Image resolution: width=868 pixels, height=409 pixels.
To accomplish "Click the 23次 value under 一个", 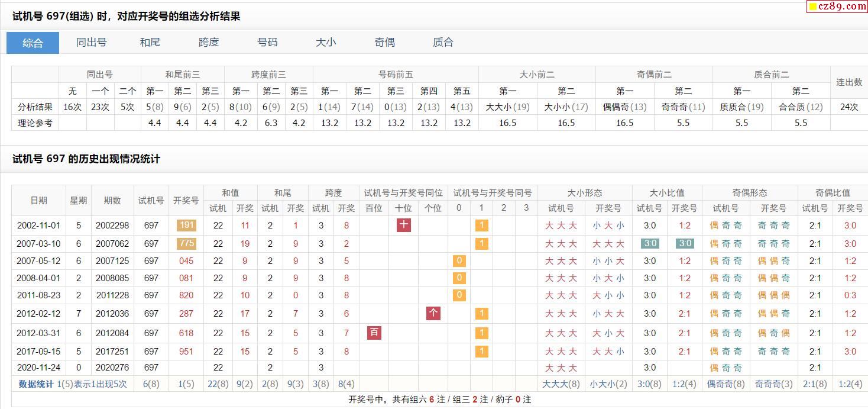I will click(101, 107).
